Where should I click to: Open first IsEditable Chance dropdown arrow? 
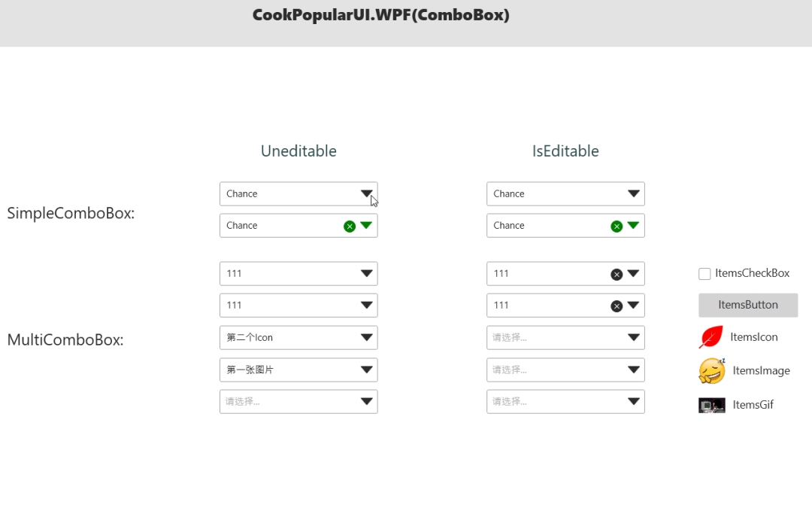pos(633,193)
